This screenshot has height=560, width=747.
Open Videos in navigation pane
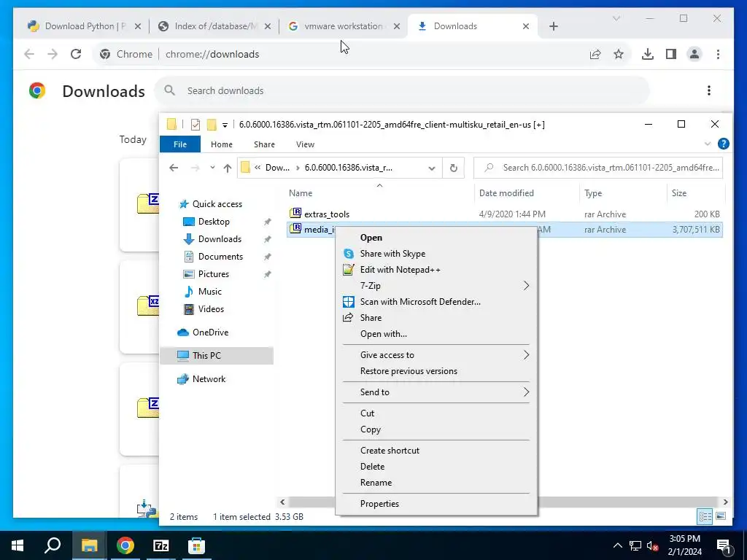pos(211,309)
